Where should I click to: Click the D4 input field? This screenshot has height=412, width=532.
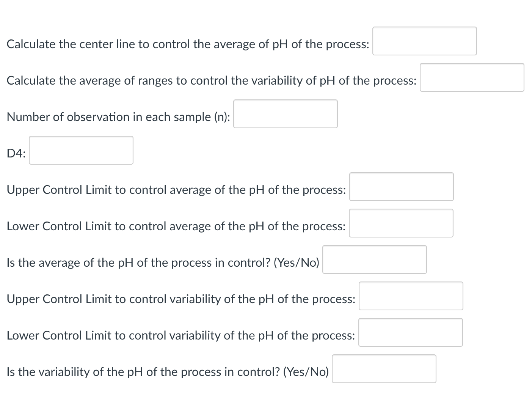coord(81,150)
